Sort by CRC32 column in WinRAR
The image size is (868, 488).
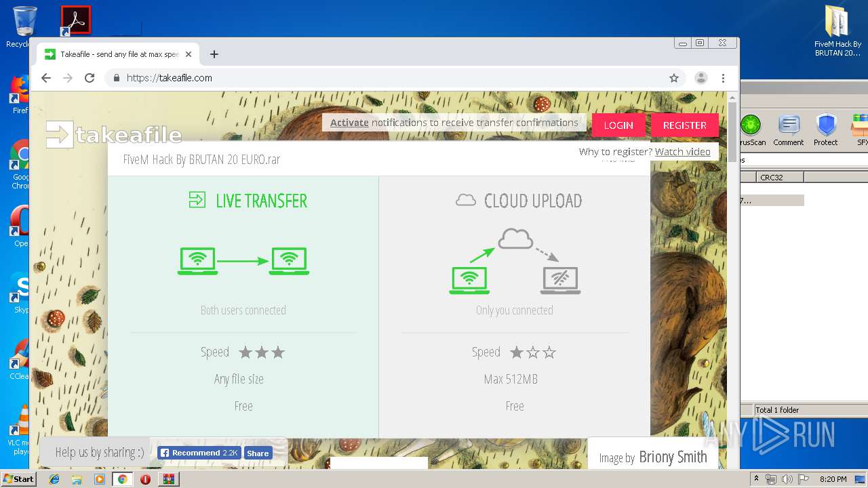780,178
